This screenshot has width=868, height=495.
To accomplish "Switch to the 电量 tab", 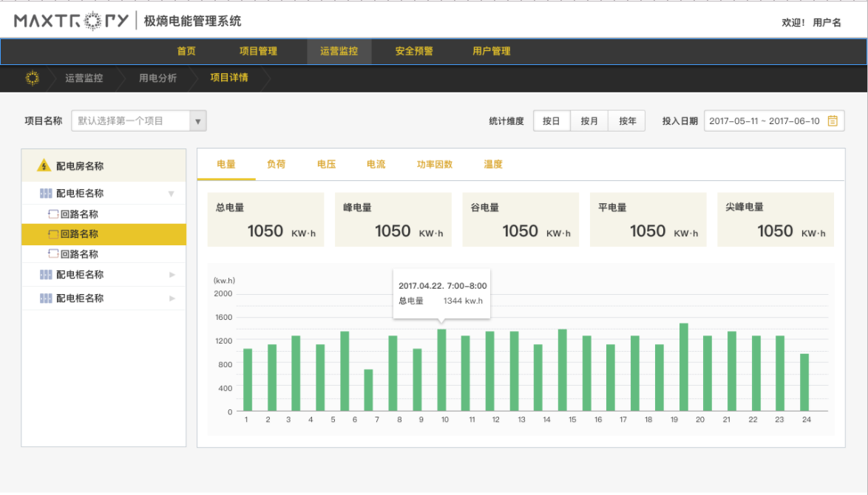I will tap(226, 164).
